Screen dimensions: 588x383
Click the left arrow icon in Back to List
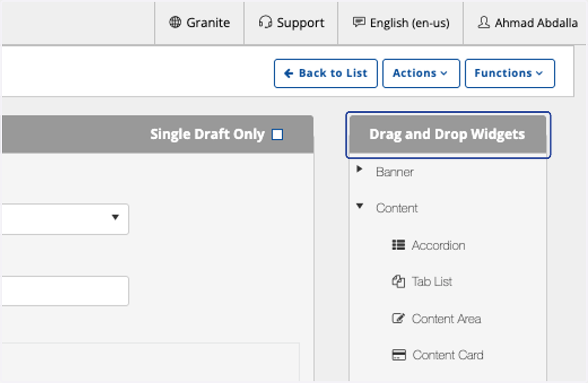(289, 73)
